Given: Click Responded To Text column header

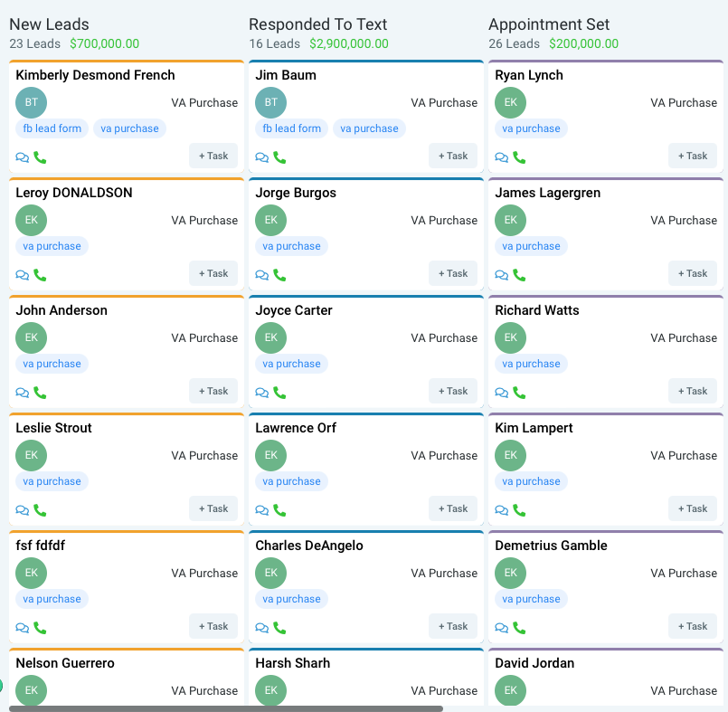Looking at the screenshot, I should click(x=317, y=24).
